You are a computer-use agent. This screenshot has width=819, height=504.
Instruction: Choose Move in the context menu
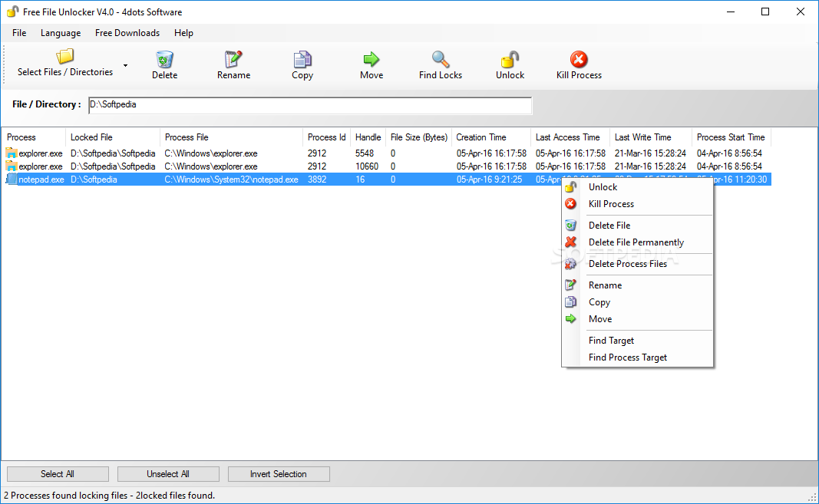pyautogui.click(x=637, y=319)
